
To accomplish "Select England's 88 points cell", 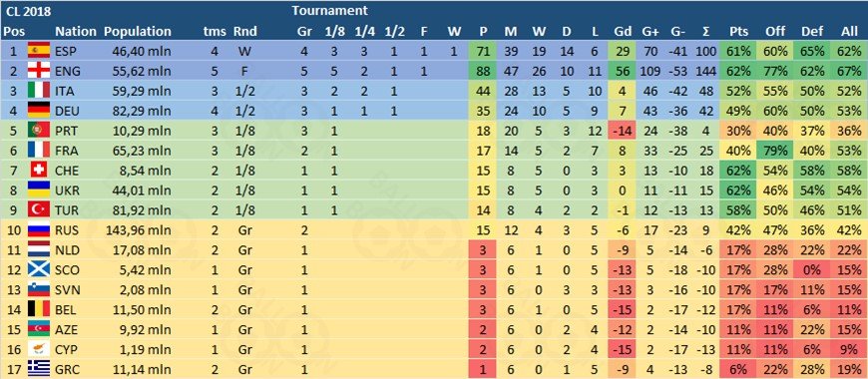I will pos(482,72).
